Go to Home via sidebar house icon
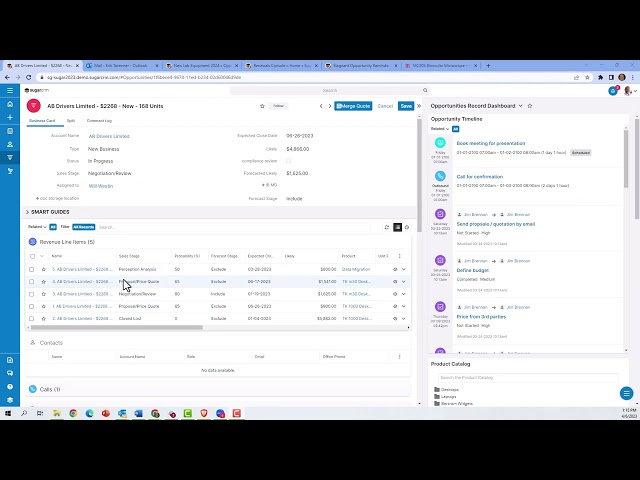The height and width of the screenshot is (480, 640). click(x=10, y=104)
